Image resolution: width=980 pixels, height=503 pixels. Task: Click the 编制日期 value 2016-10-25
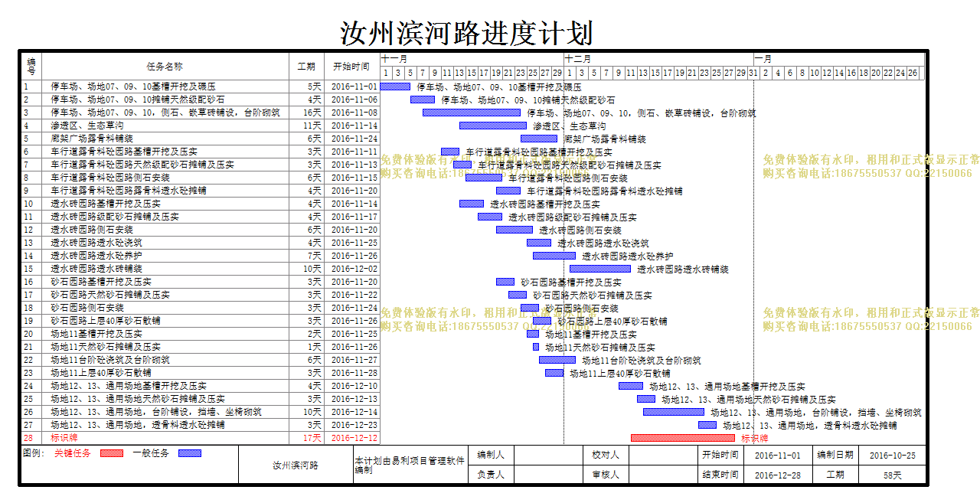tap(892, 455)
